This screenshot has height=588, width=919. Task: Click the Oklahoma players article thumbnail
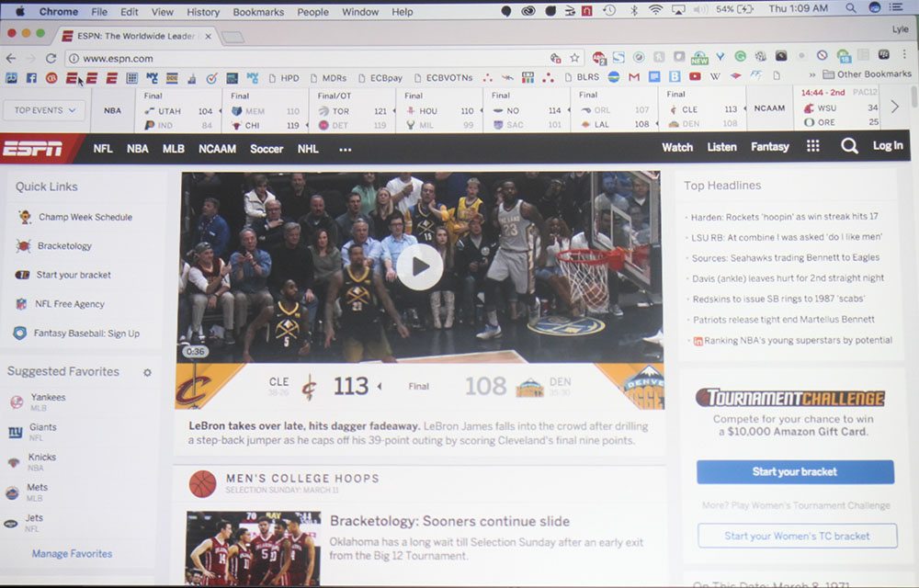pos(254,548)
